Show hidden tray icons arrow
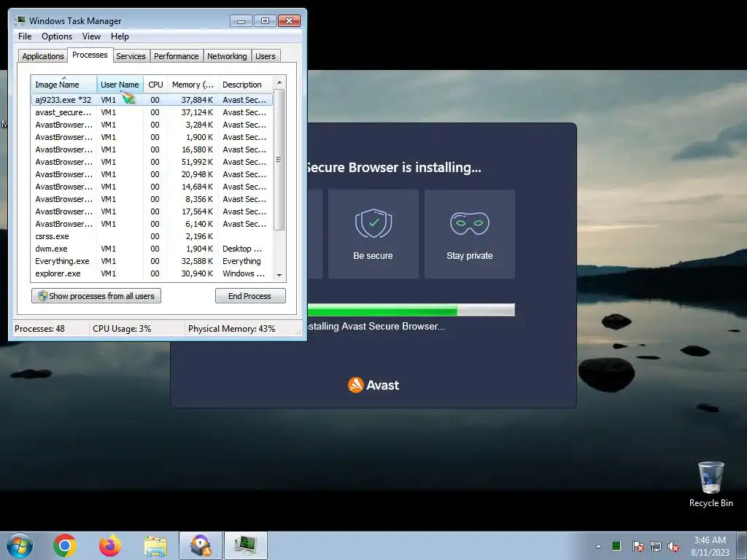Screen dimensions: 747x560 598,546
